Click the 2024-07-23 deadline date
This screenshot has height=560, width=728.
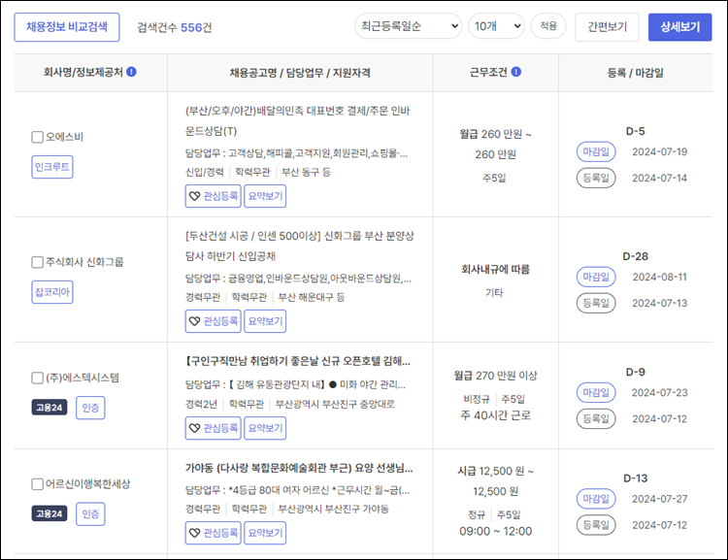click(659, 393)
